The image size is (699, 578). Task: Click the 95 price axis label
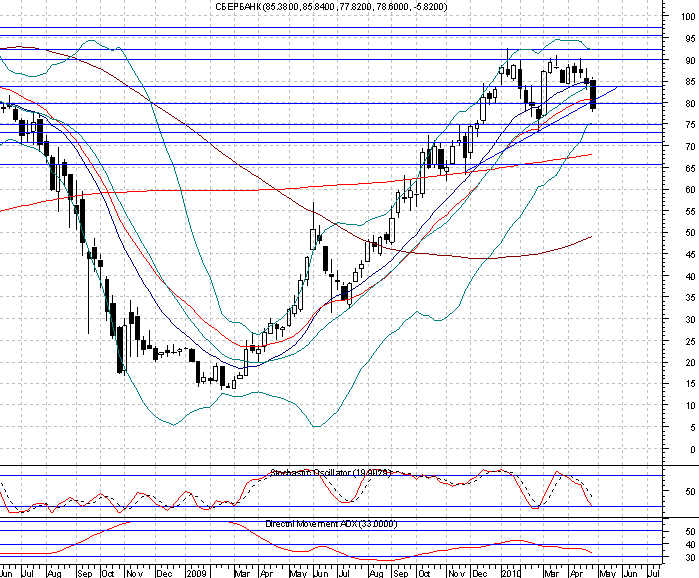coord(690,39)
